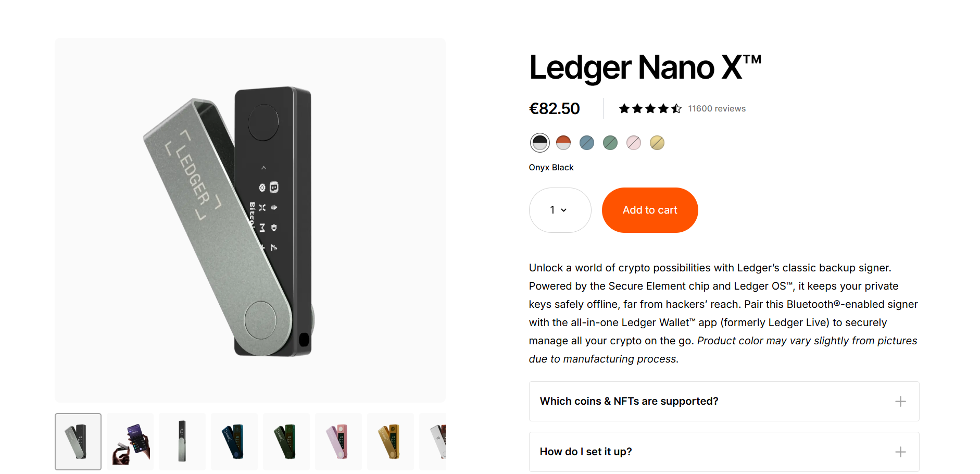This screenshot has height=474, width=980.
Task: Select the Onyx Black color swatch
Action: click(x=540, y=142)
